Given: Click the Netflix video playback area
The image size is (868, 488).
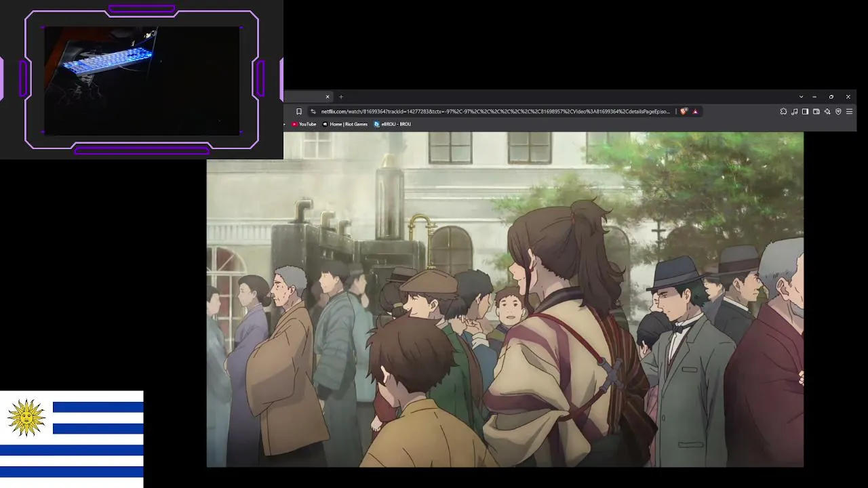Looking at the screenshot, I should click(x=505, y=300).
